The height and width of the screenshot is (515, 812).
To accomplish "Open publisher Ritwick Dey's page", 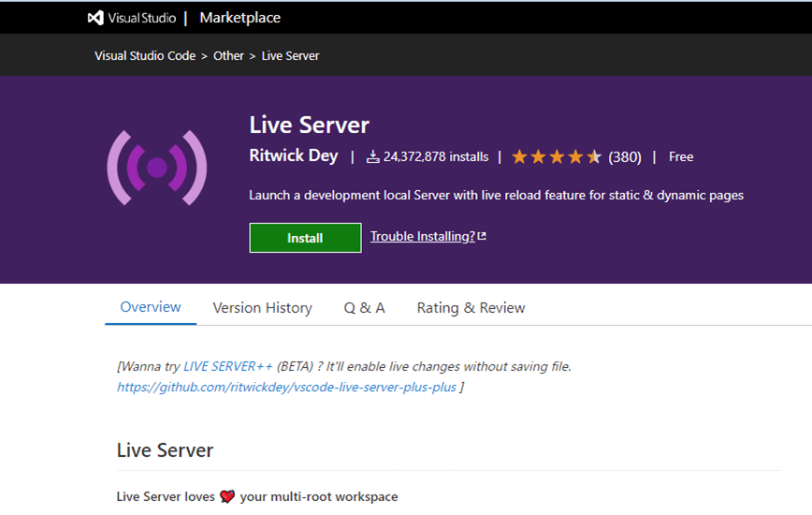I will coord(294,156).
